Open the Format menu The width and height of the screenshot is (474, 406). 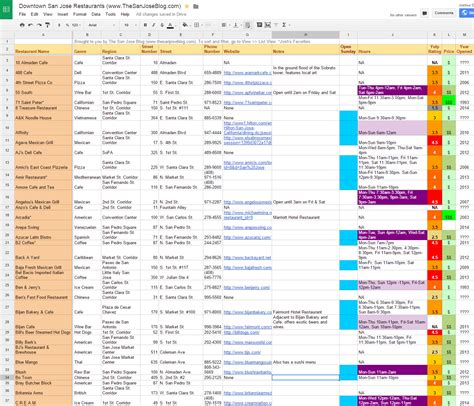tap(80, 14)
